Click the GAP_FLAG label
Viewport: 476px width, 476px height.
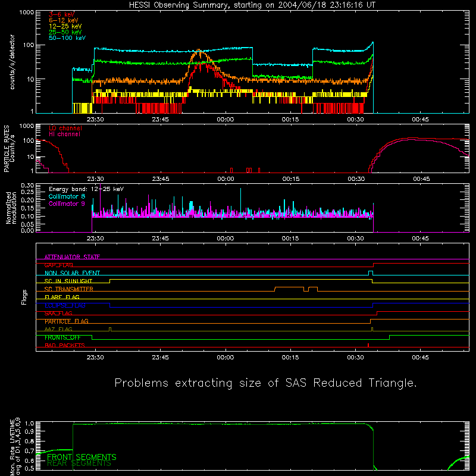tap(58, 265)
